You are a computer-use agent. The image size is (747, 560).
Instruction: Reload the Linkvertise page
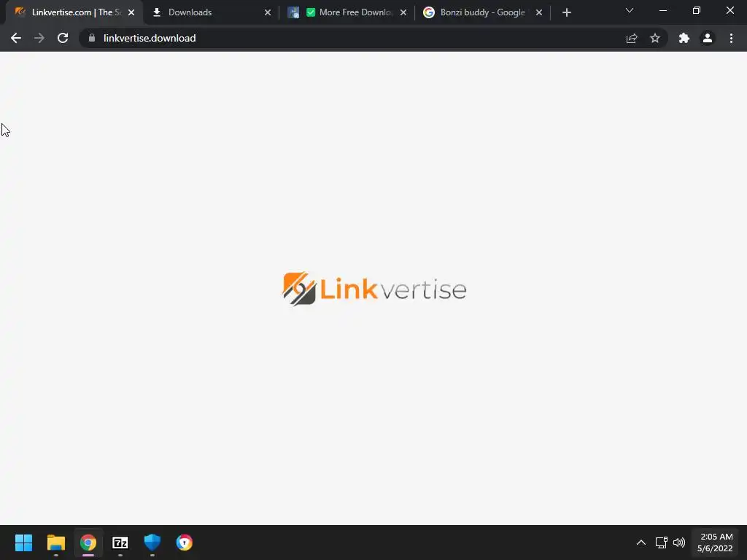pyautogui.click(x=63, y=38)
